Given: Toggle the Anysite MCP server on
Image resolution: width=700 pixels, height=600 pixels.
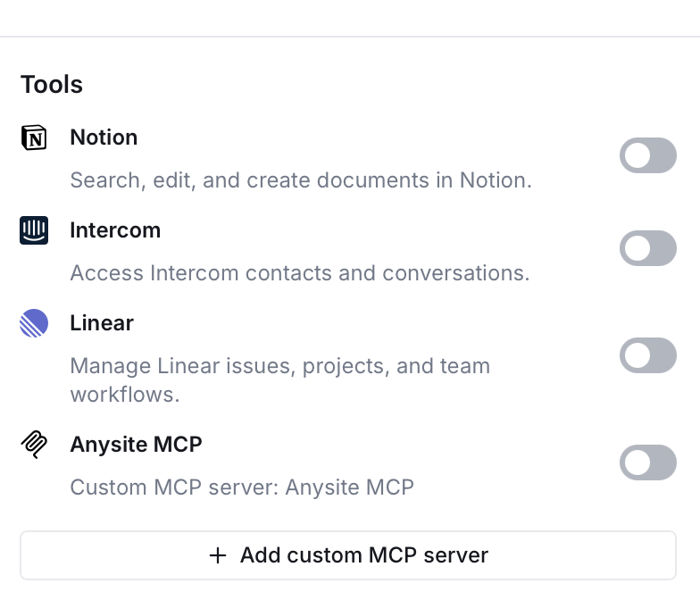Looking at the screenshot, I should coord(647,462).
